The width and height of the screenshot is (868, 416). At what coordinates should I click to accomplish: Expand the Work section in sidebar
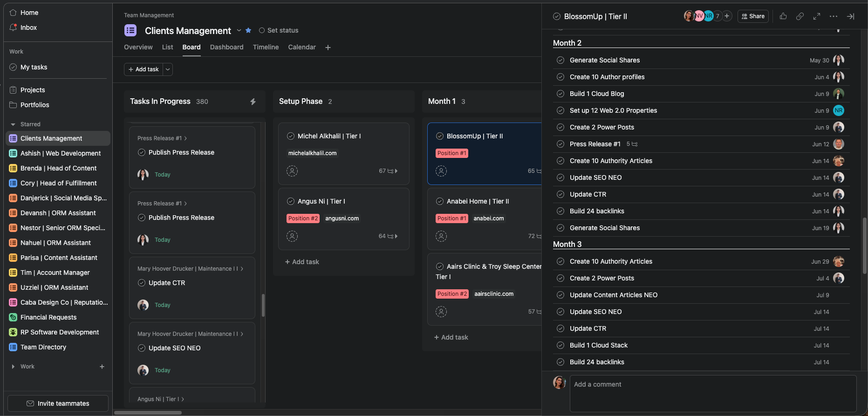(13, 367)
